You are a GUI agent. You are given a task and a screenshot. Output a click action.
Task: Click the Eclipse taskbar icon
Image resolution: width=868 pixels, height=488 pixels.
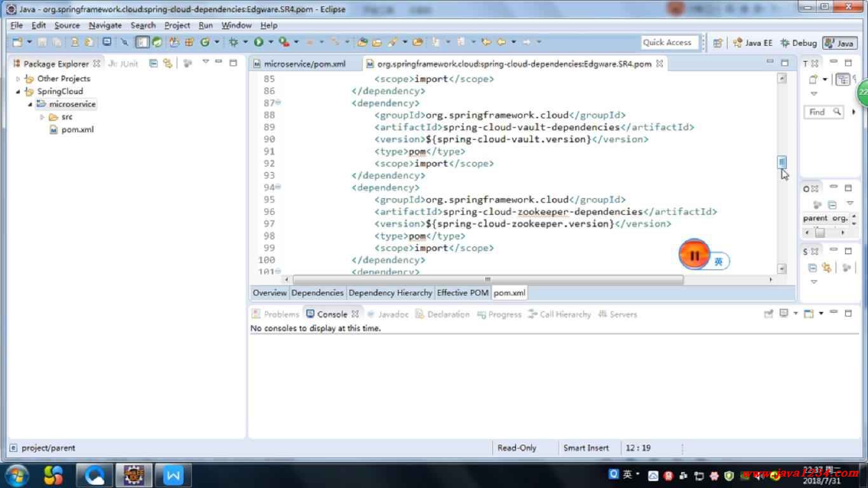[133, 475]
